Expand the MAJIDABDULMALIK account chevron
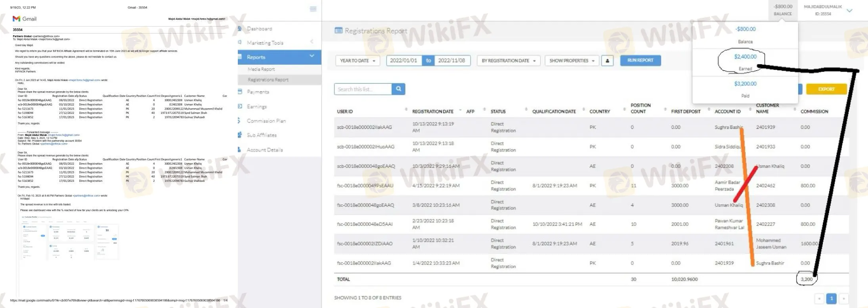868x308 pixels. pyautogui.click(x=849, y=11)
